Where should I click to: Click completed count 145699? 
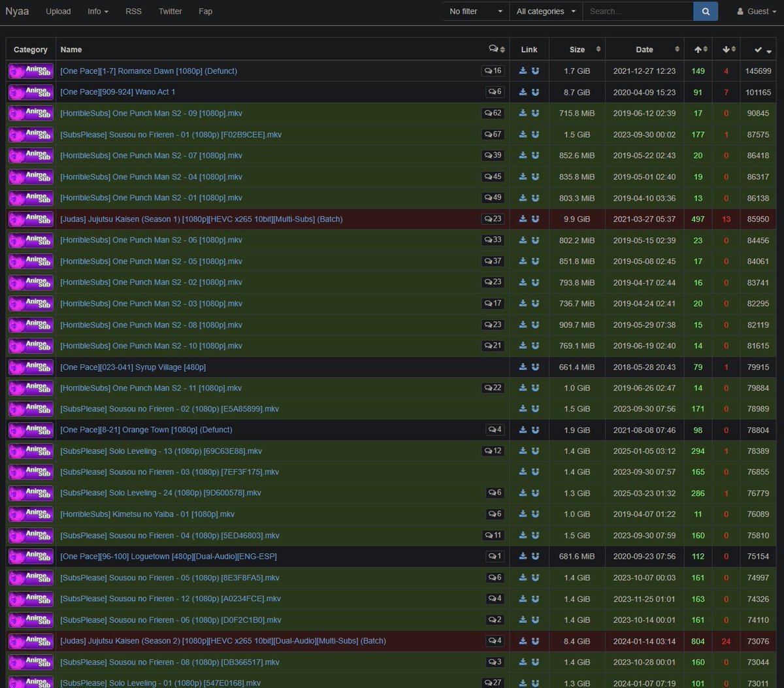pos(759,71)
